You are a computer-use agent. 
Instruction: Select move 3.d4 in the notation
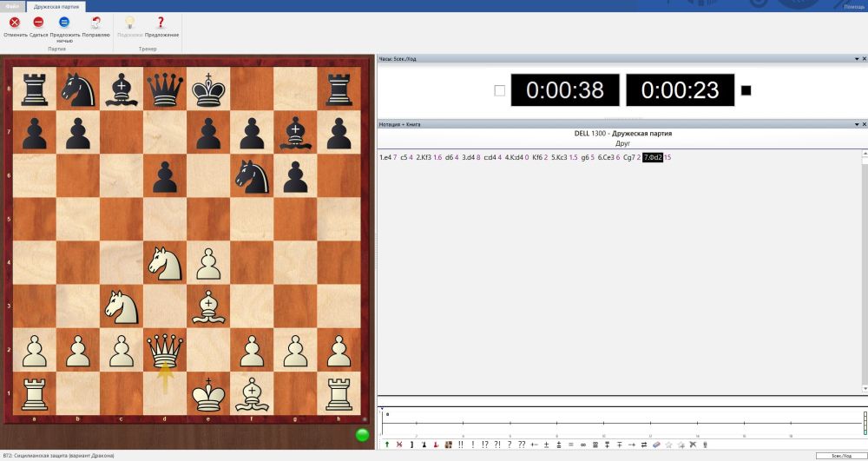click(x=469, y=158)
